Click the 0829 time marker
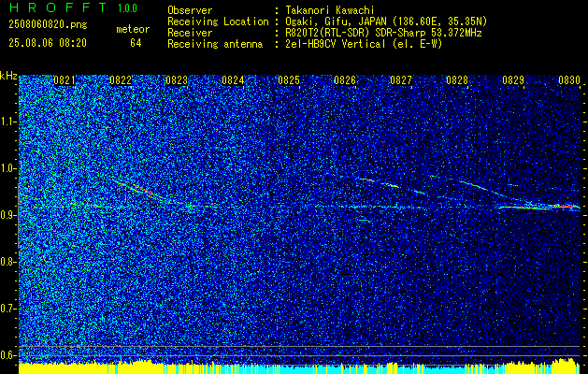 pyautogui.click(x=513, y=80)
